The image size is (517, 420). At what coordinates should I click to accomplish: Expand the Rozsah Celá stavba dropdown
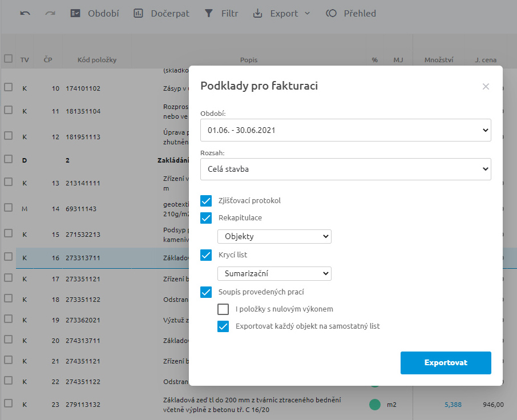(345, 169)
